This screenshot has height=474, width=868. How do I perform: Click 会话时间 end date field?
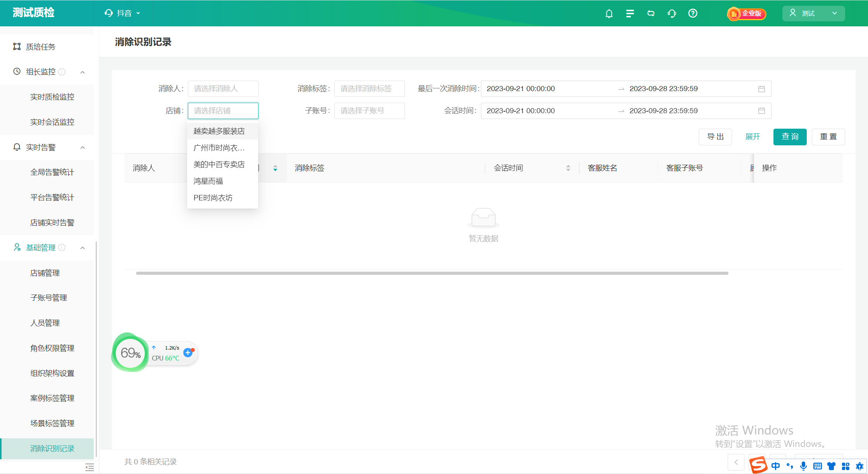pyautogui.click(x=663, y=111)
